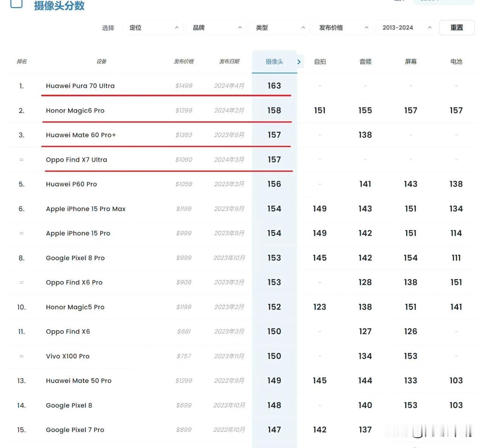Open Huawei Pura 70 Ultra device link

pyautogui.click(x=80, y=86)
